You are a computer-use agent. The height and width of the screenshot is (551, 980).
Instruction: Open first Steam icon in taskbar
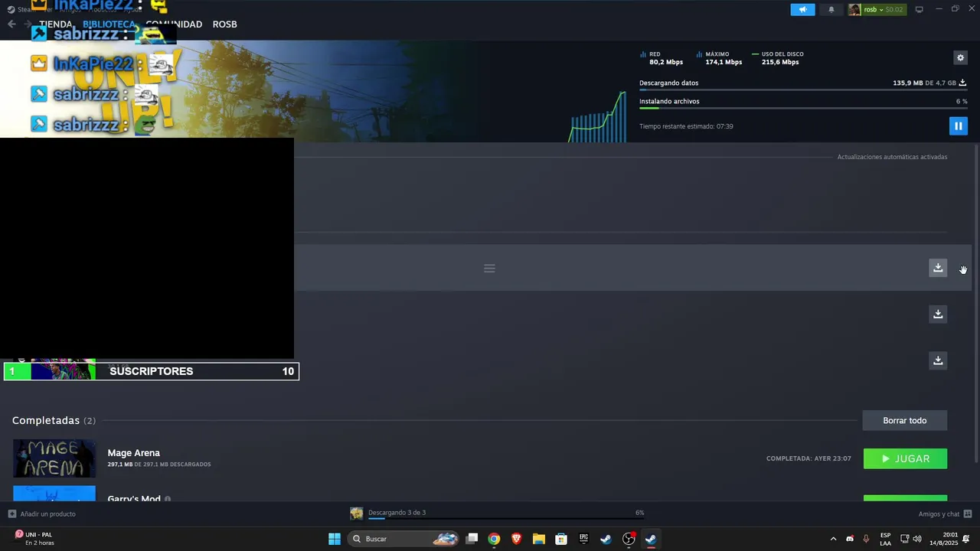coord(606,539)
